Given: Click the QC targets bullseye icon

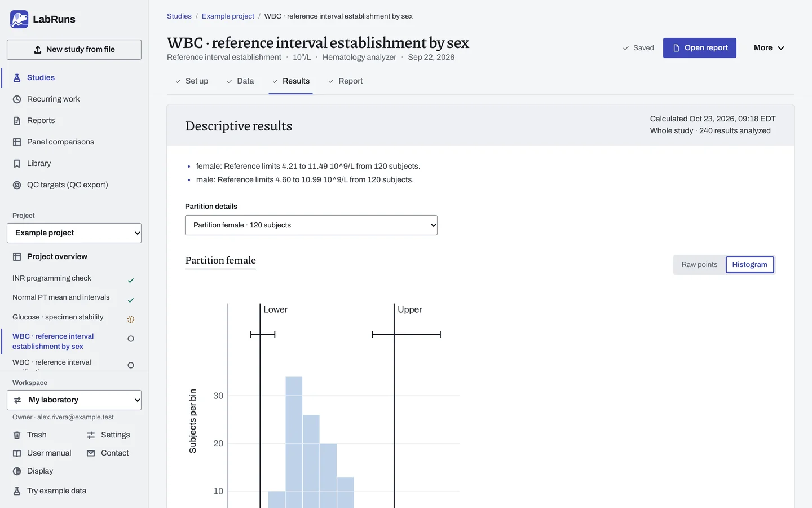Looking at the screenshot, I should pyautogui.click(x=17, y=185).
